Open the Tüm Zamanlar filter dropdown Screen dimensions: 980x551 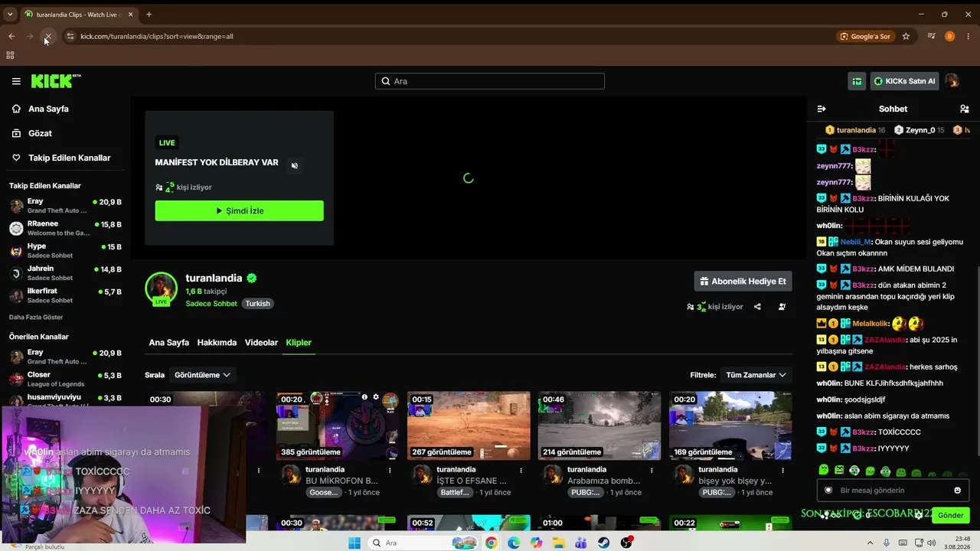756,375
